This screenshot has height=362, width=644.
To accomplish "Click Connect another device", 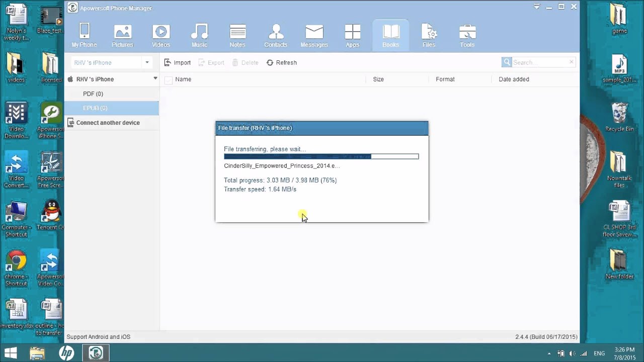I will click(108, 123).
